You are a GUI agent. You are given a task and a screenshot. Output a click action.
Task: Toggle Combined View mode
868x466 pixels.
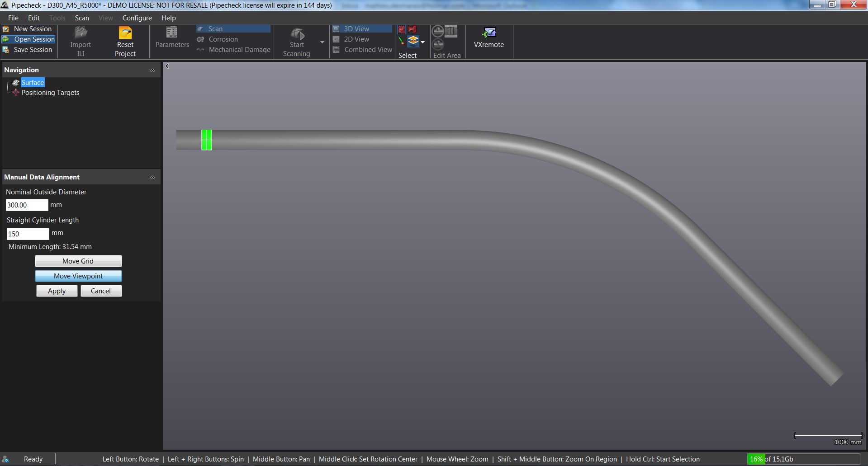[368, 50]
